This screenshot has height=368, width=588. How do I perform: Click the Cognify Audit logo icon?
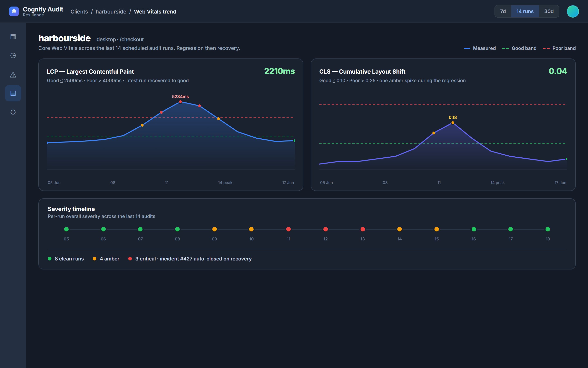point(14,11)
